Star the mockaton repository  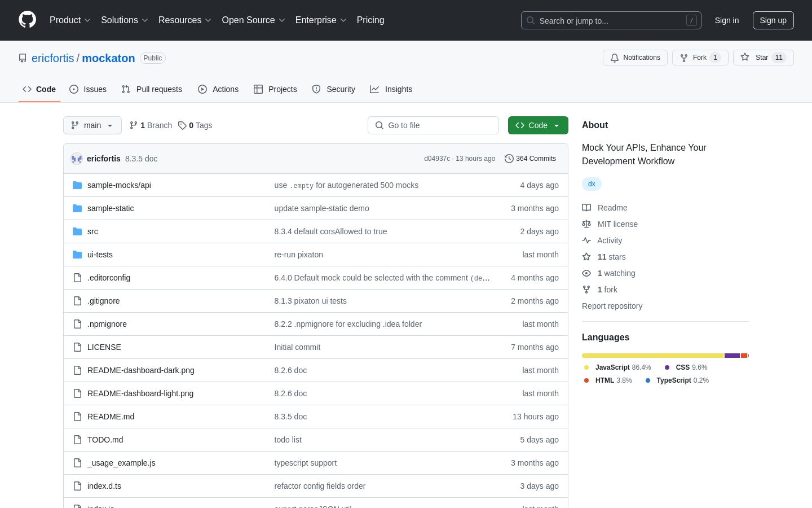763,58
